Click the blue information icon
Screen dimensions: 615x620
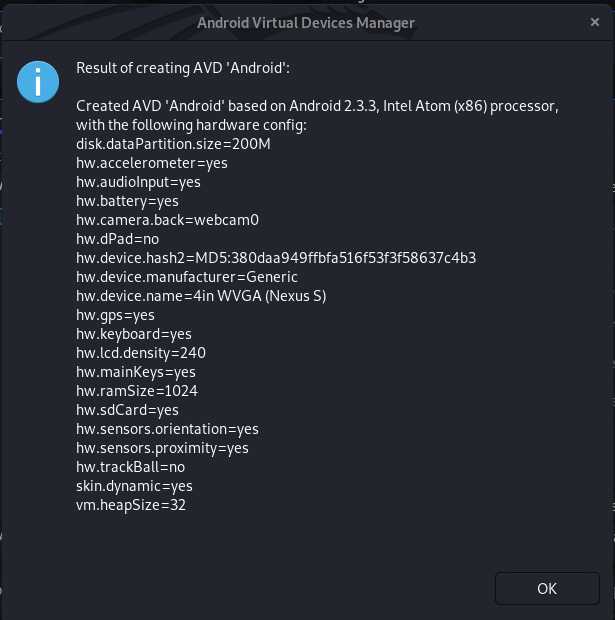pos(38,82)
